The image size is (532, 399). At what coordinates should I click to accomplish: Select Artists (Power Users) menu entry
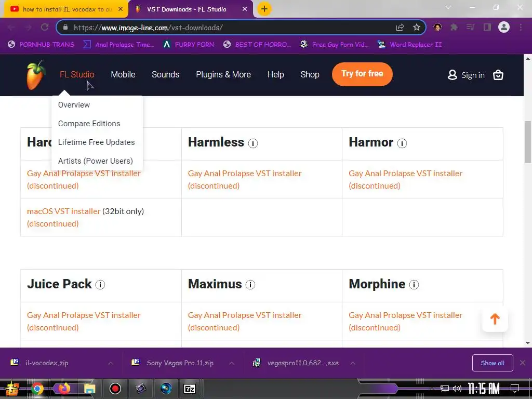tap(96, 161)
